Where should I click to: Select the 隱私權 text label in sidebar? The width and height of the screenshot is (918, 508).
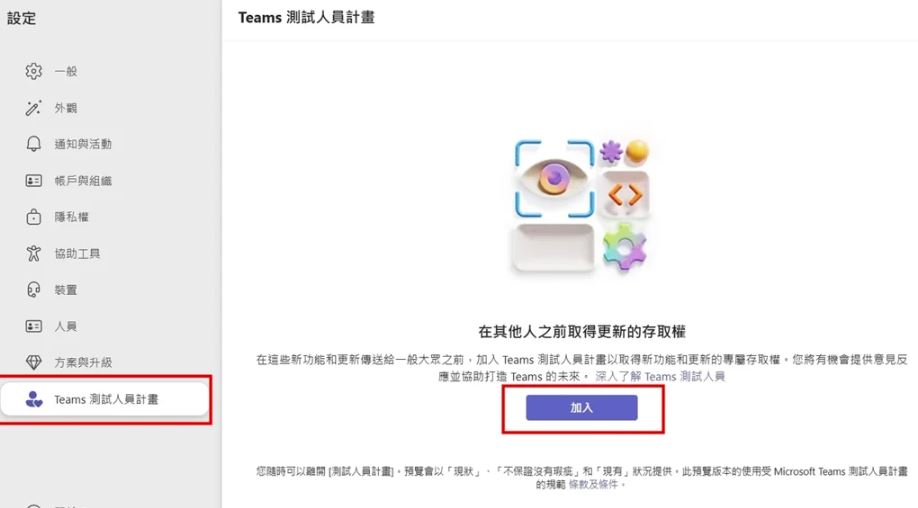[x=72, y=217]
